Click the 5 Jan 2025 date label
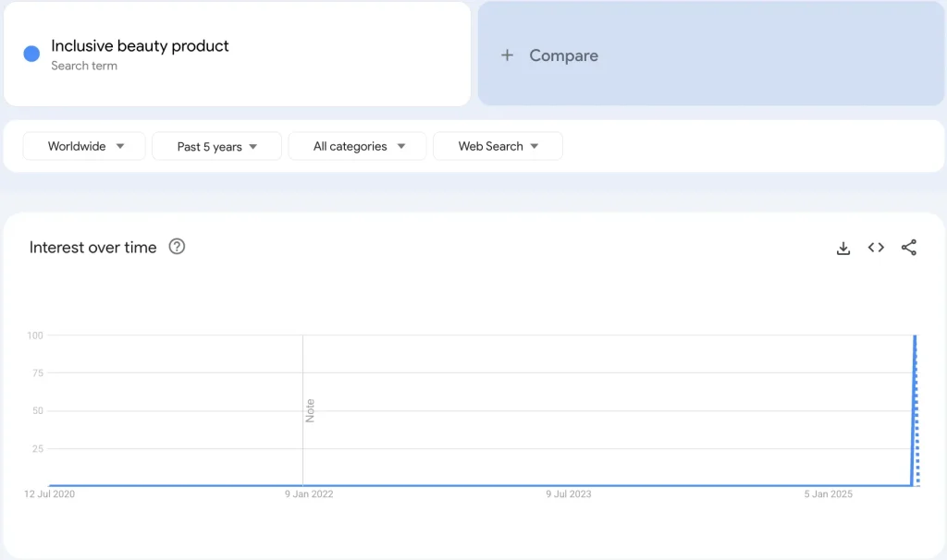947x560 pixels. tap(828, 494)
